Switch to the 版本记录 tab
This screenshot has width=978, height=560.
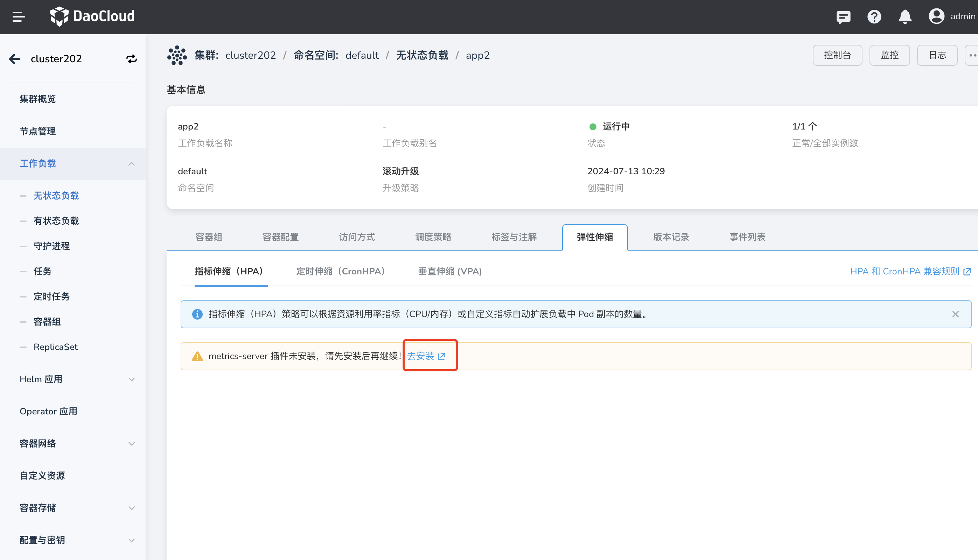tap(671, 237)
